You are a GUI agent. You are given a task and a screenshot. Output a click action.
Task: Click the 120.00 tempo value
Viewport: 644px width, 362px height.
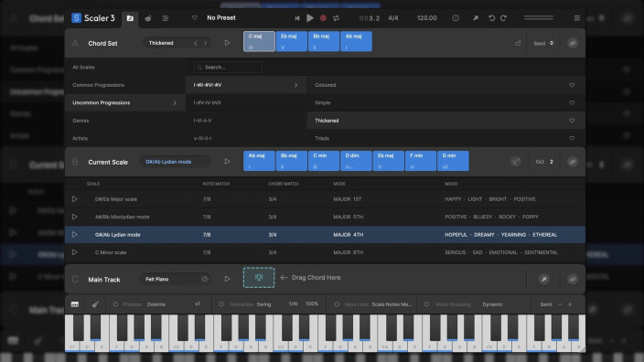pos(426,18)
